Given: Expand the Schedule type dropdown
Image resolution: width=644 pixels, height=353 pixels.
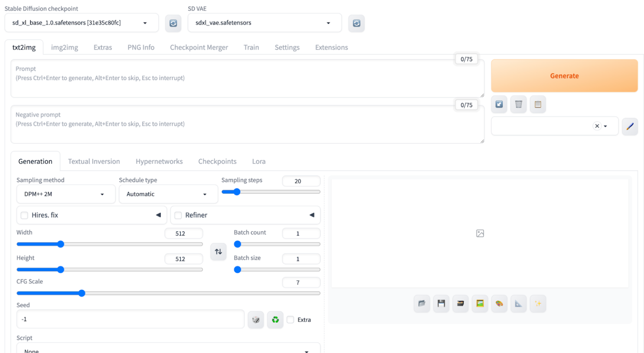Looking at the screenshot, I should click(168, 194).
